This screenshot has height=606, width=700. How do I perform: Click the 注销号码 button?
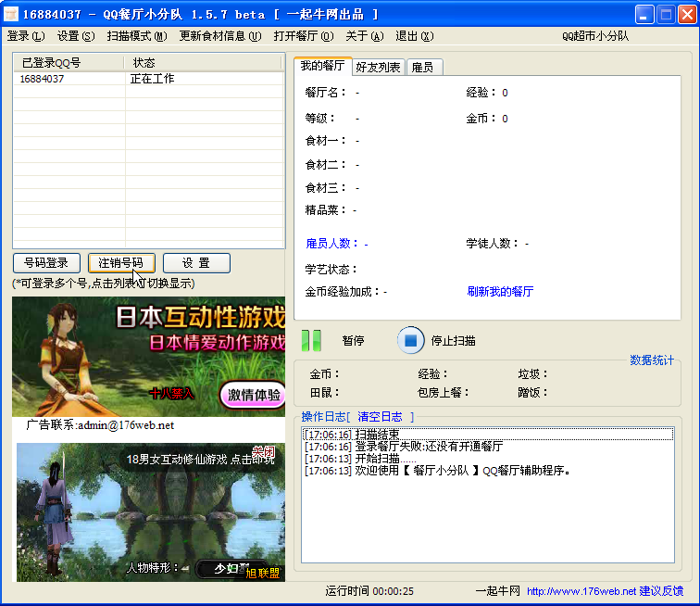tap(121, 263)
